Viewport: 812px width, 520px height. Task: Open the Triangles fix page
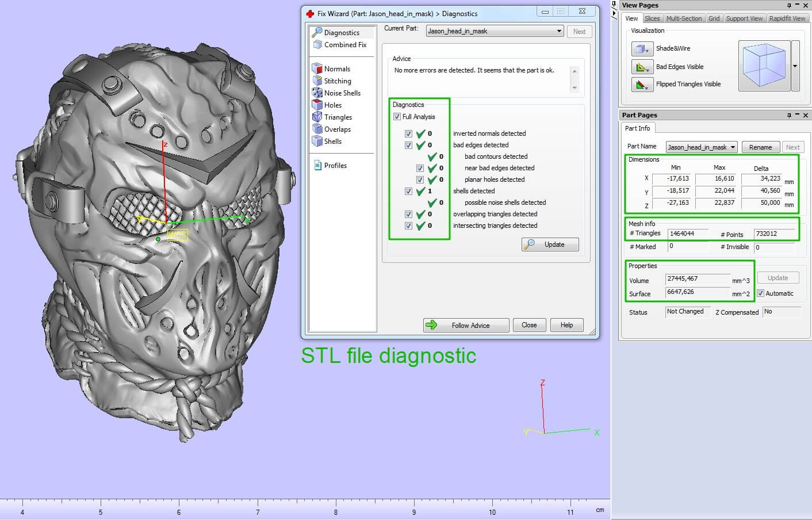tap(338, 117)
